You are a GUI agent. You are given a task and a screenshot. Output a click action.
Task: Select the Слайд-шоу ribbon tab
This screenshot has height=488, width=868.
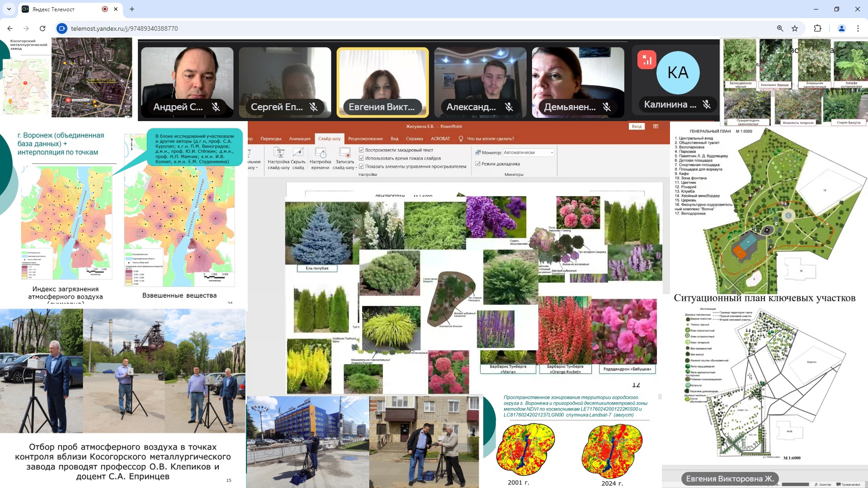330,139
